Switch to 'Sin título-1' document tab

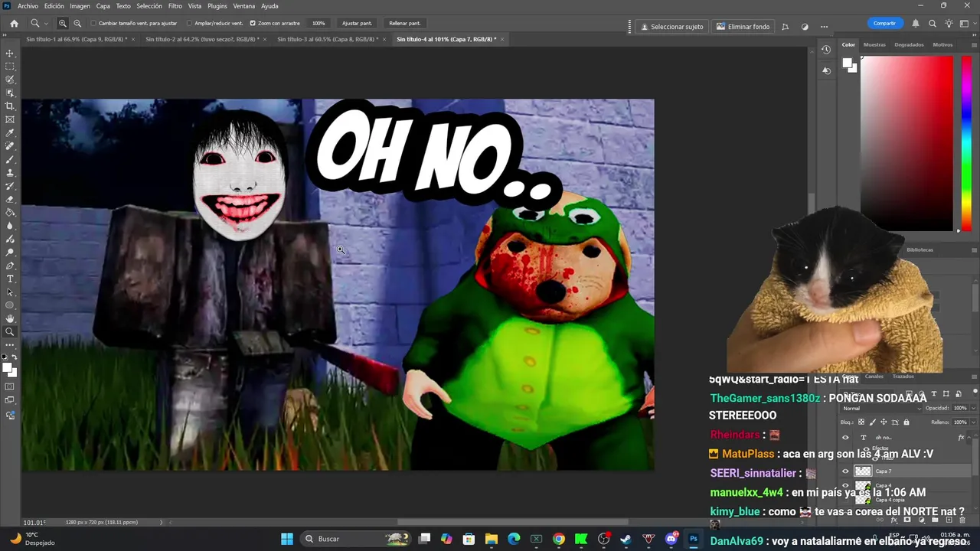(x=77, y=39)
